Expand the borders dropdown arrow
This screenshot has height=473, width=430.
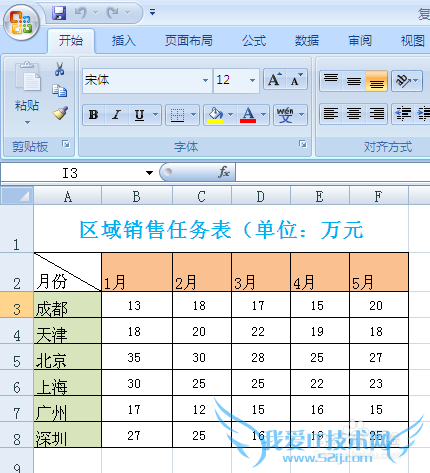click(x=194, y=115)
